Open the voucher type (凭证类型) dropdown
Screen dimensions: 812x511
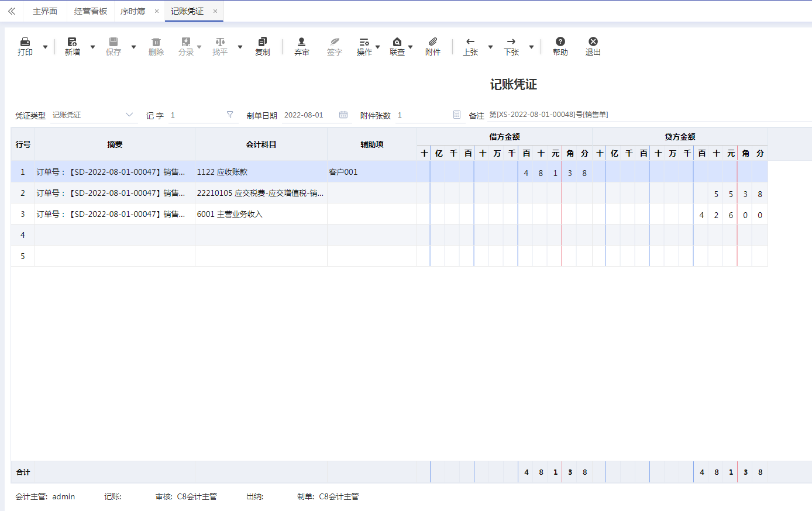point(129,115)
